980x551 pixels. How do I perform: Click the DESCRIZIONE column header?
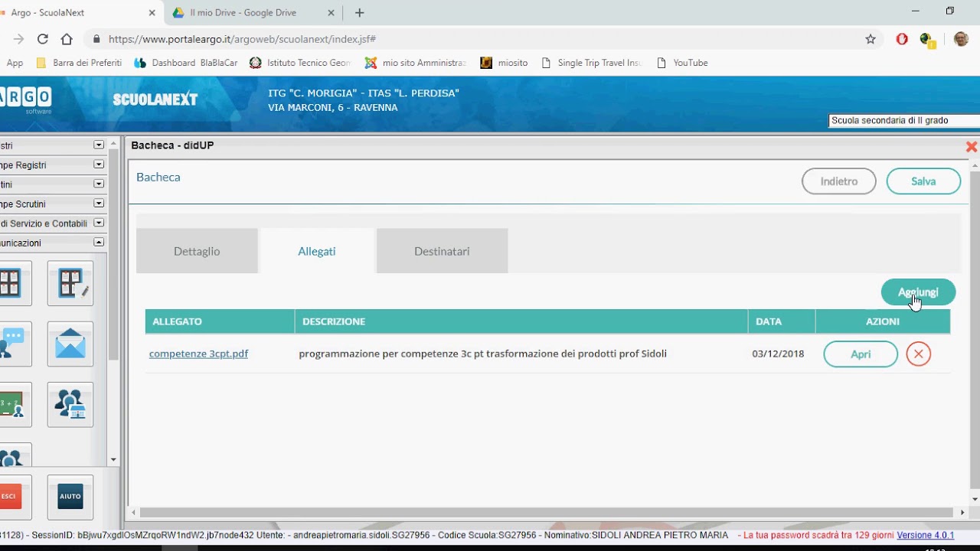(x=521, y=321)
